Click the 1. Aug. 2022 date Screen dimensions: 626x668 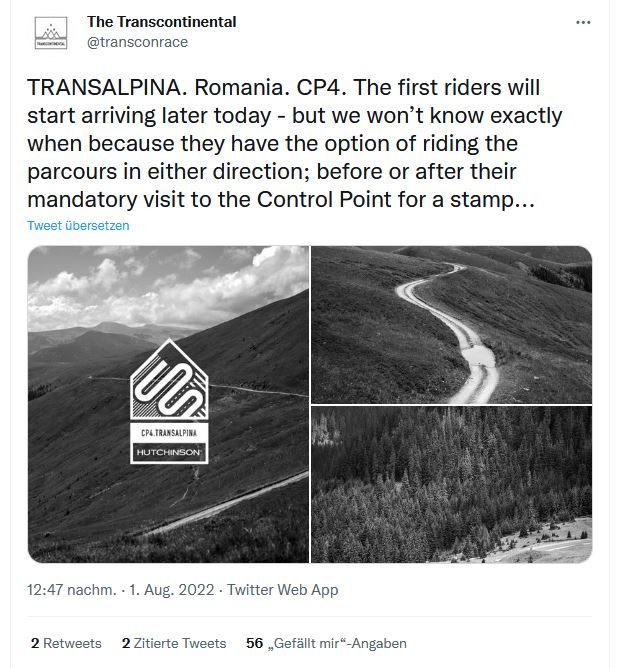click(x=172, y=590)
